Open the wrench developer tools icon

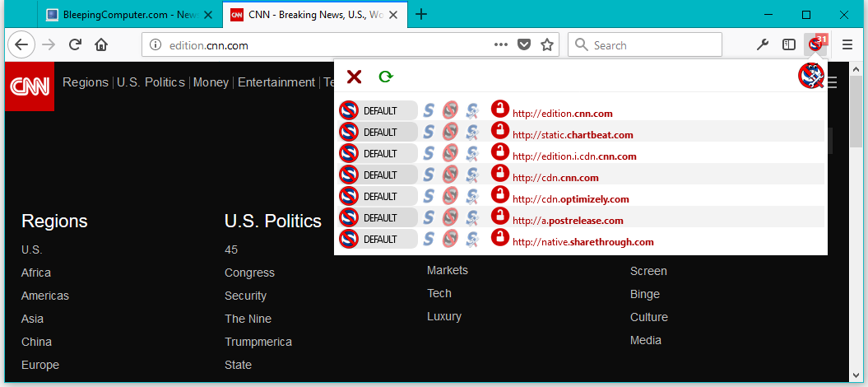(763, 44)
